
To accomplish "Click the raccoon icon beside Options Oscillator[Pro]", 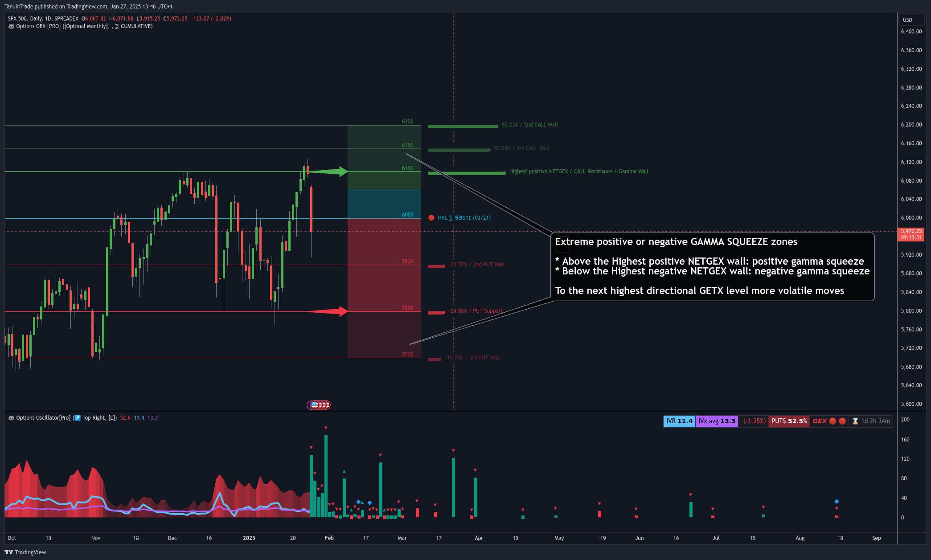I will point(11,418).
